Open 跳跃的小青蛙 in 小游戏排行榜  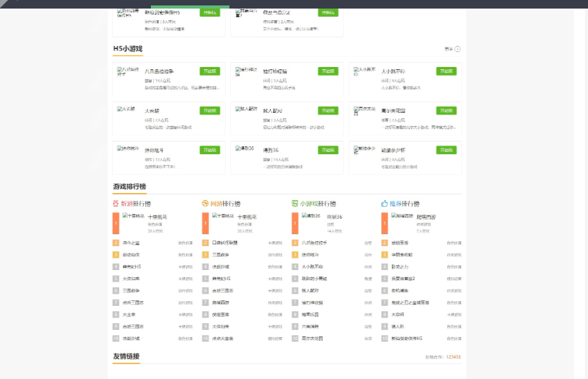click(314, 279)
